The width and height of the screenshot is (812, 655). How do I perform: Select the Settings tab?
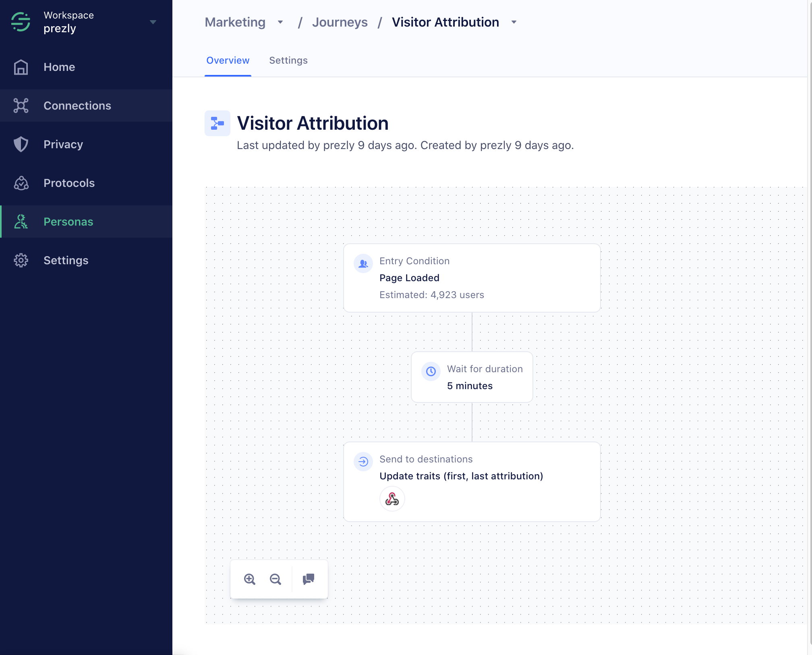pos(288,60)
